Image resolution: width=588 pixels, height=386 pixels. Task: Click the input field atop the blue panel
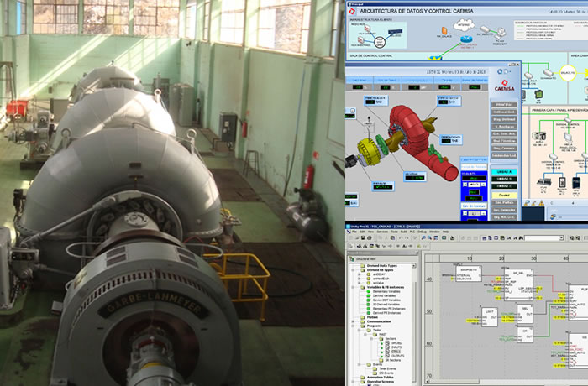474,167
